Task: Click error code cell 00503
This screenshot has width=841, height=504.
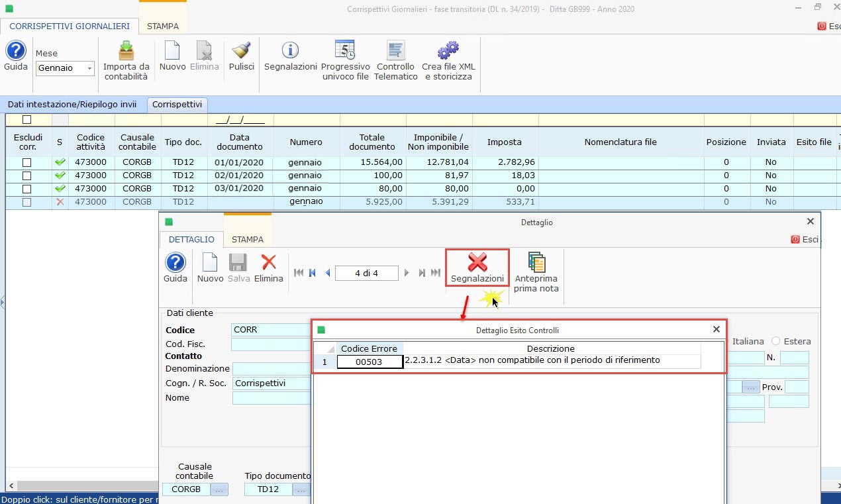Action: click(370, 362)
